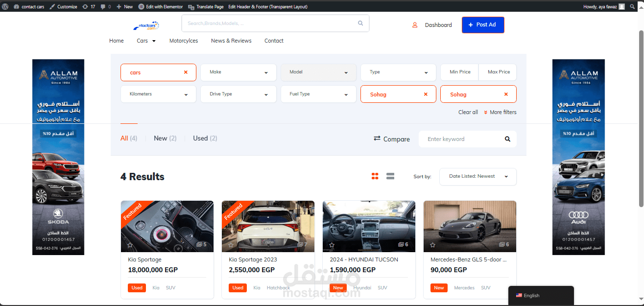Click the admin avatar next to Howdy, aya fawaz

(x=621, y=6)
